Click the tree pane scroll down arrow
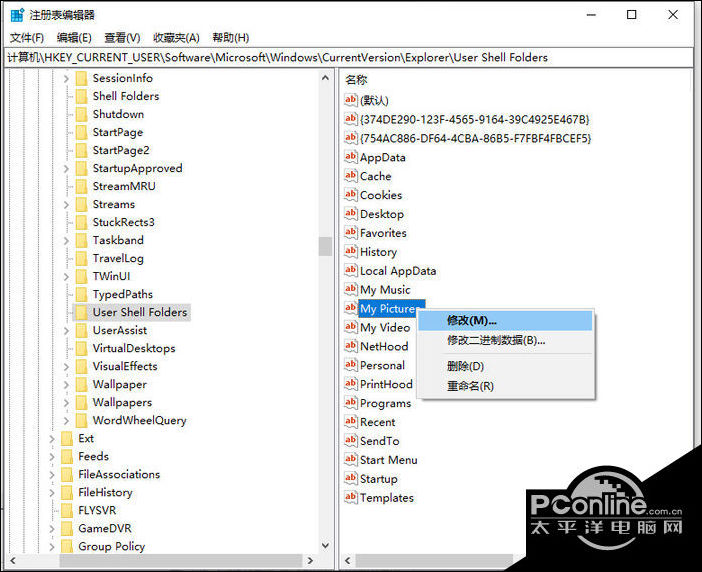 coord(325,545)
